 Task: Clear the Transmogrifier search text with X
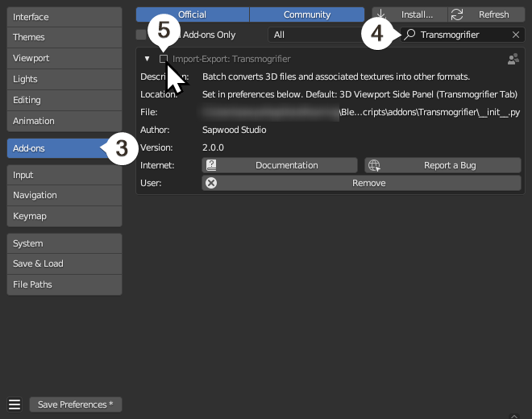coord(516,35)
